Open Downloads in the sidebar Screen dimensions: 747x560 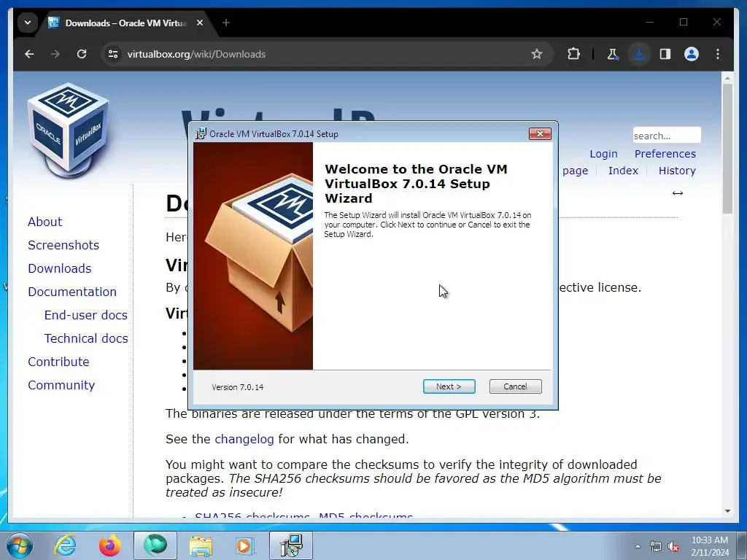[x=60, y=268]
